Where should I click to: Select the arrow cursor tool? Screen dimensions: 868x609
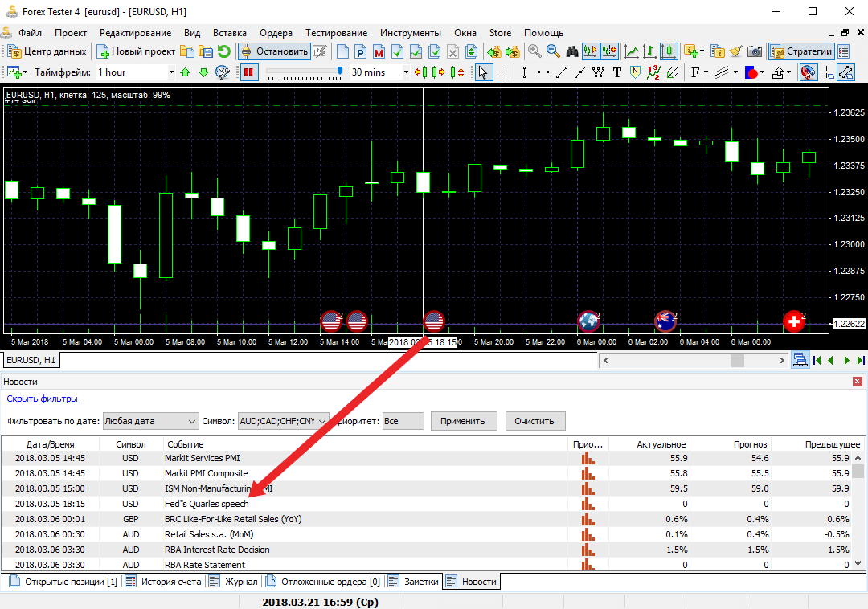point(483,72)
